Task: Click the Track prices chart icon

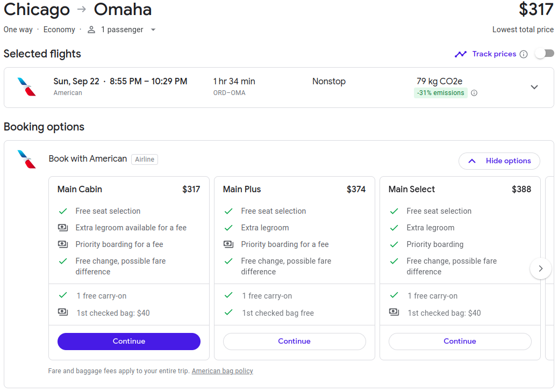Action: point(461,54)
